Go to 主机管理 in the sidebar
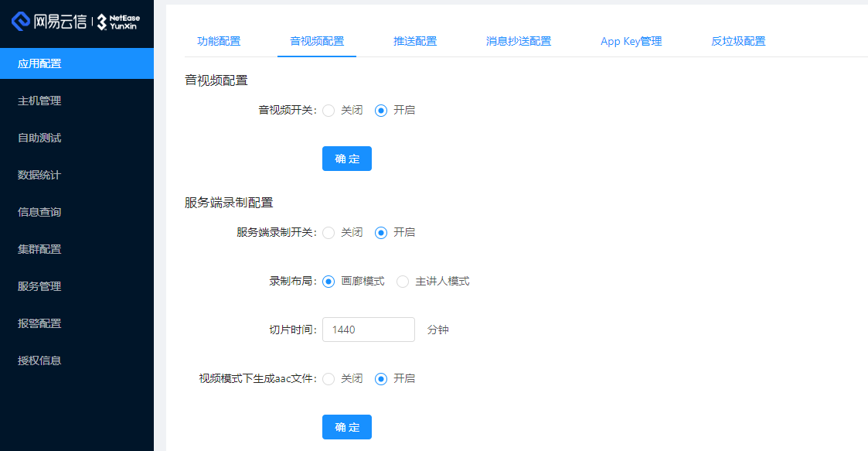868x451 pixels. (x=40, y=101)
